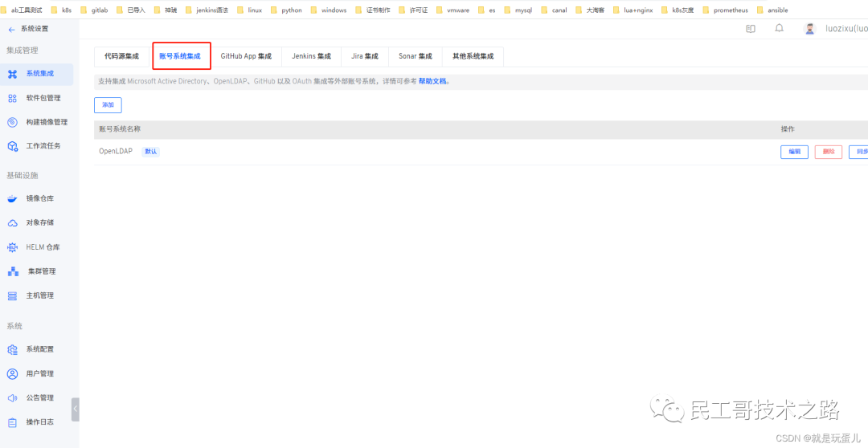Image resolution: width=868 pixels, height=448 pixels.
Task: Open 对象存储 cloud icon
Action: [x=12, y=222]
